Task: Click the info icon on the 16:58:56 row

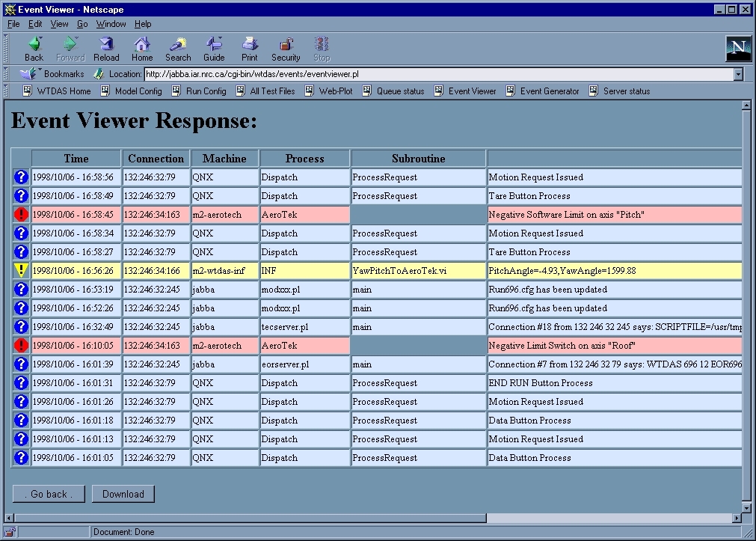Action: pyautogui.click(x=21, y=177)
